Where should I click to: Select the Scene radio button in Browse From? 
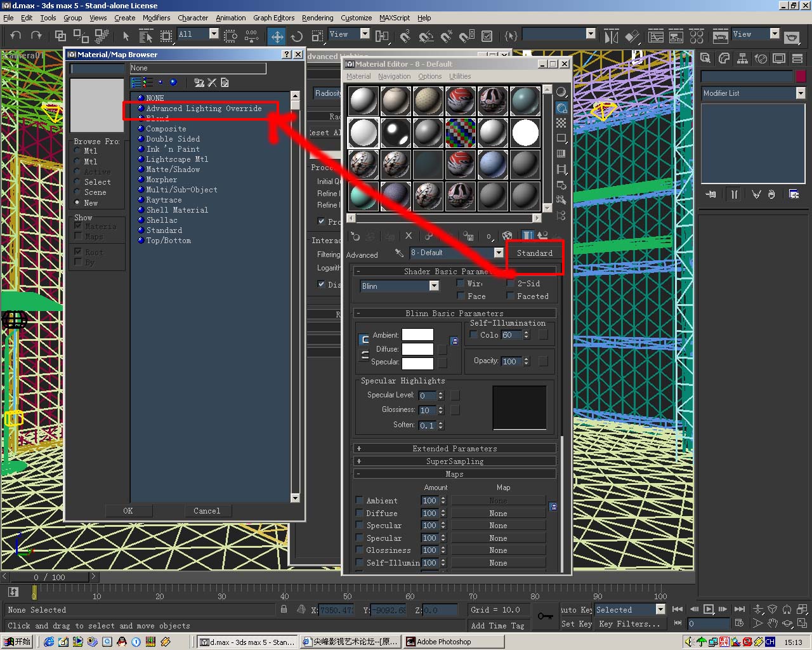tap(77, 192)
